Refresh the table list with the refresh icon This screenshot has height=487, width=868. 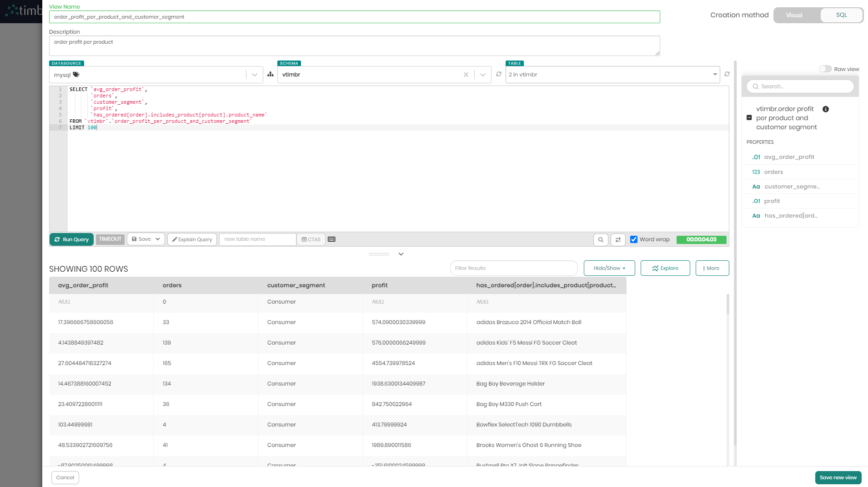[x=727, y=74]
